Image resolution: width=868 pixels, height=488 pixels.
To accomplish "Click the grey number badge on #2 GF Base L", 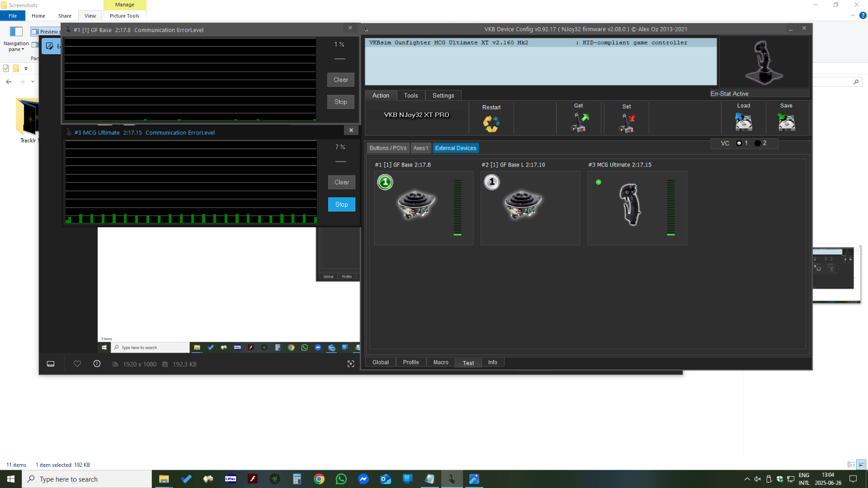I will coord(492,182).
